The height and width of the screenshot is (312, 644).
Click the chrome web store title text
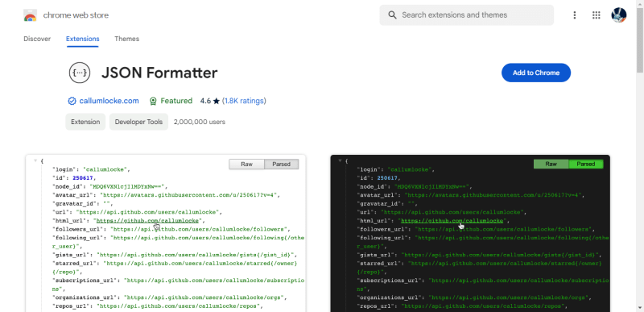[76, 15]
